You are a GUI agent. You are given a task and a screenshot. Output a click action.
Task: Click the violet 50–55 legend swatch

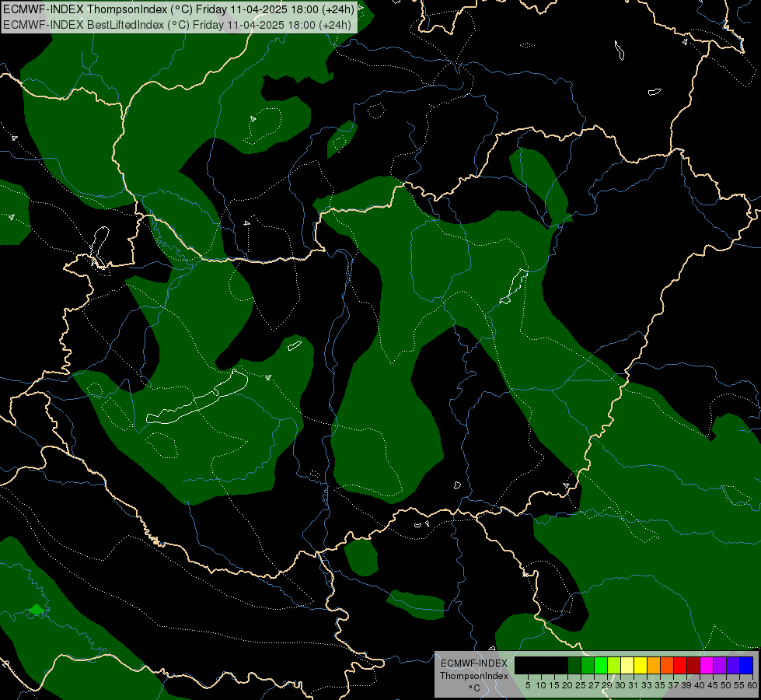click(733, 665)
